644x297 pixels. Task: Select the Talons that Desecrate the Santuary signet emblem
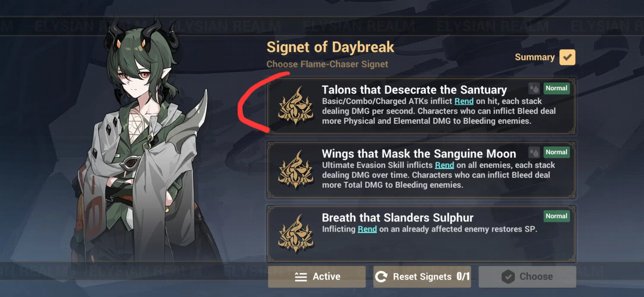[295, 106]
